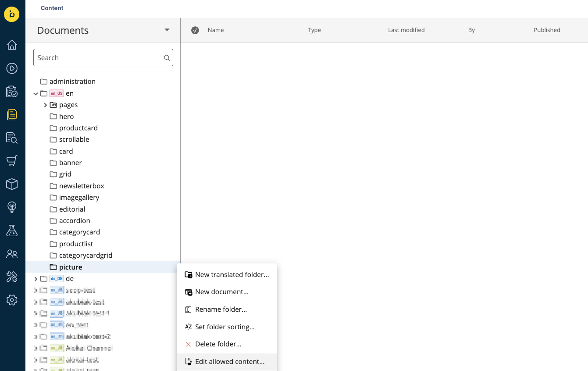Select the pages folder label

pyautogui.click(x=68, y=105)
